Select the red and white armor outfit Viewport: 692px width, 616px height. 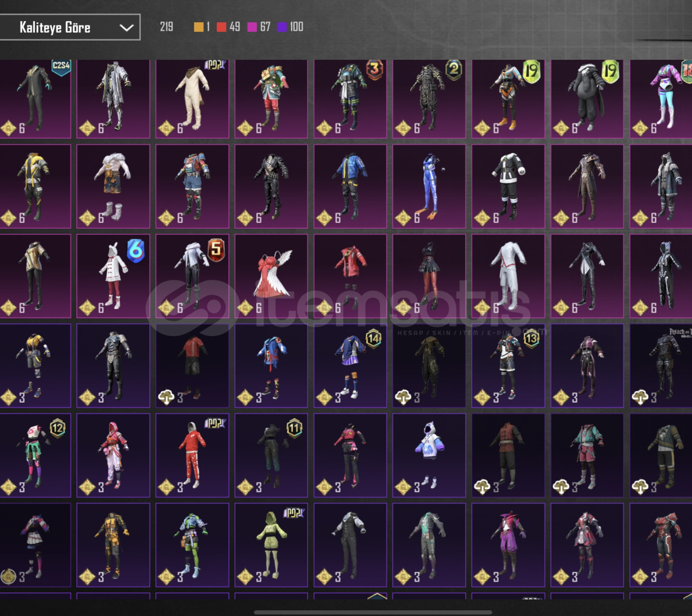[x=587, y=545]
